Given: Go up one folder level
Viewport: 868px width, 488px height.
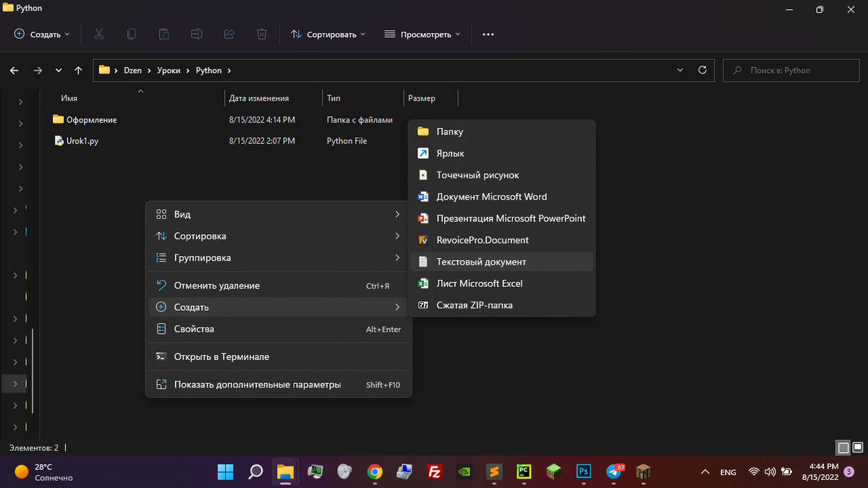Looking at the screenshot, I should (78, 70).
